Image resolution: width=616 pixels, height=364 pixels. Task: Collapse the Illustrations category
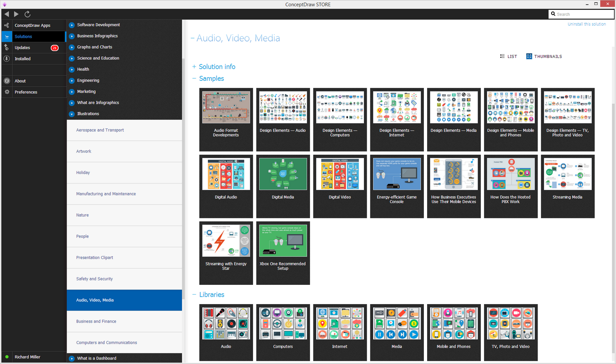point(71,114)
